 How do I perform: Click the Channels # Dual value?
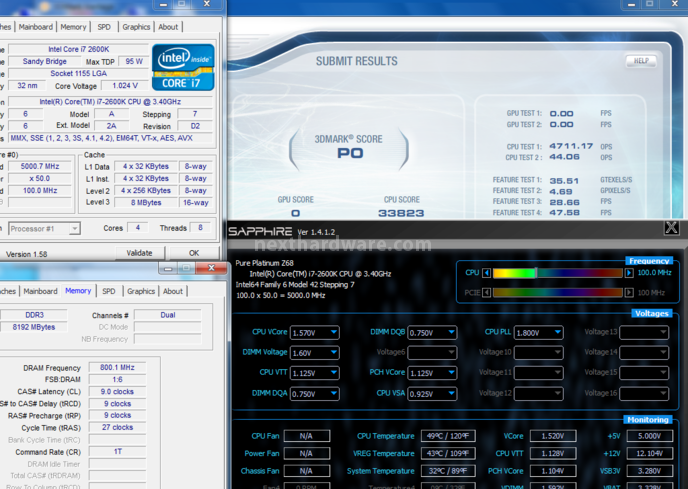tap(168, 315)
